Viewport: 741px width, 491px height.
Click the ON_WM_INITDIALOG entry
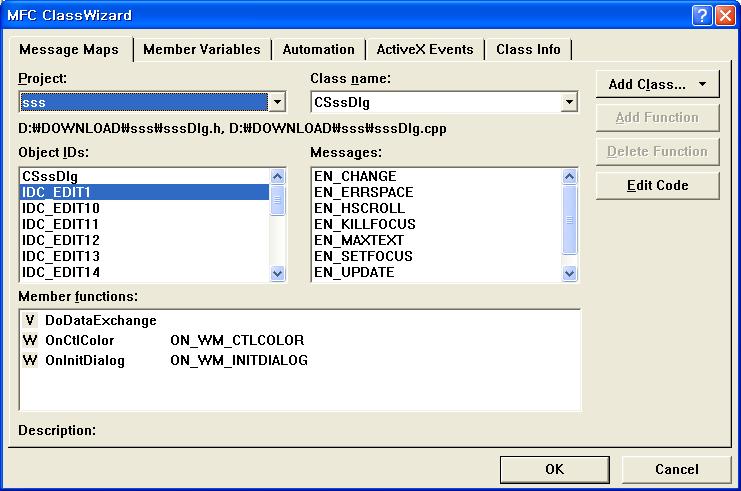(239, 360)
